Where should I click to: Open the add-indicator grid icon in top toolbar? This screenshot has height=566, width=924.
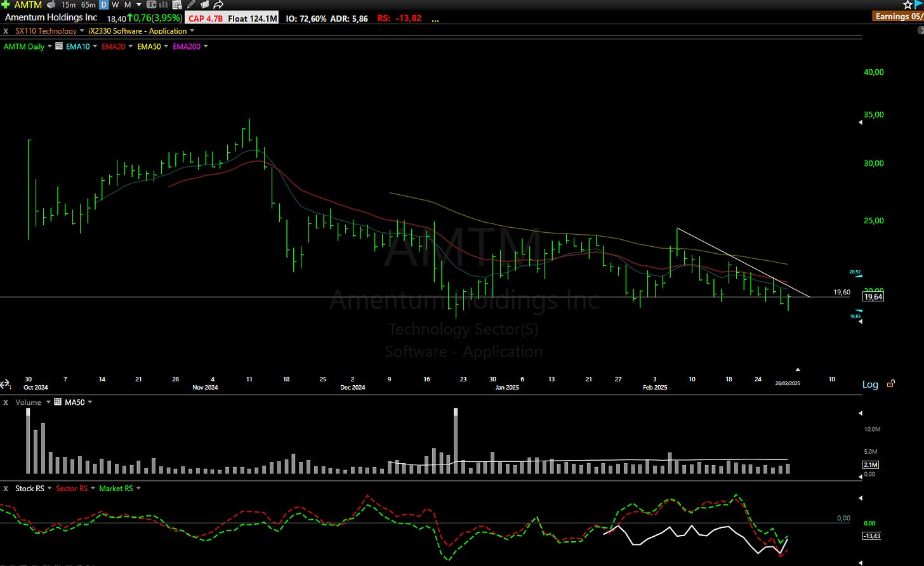coord(177,4)
